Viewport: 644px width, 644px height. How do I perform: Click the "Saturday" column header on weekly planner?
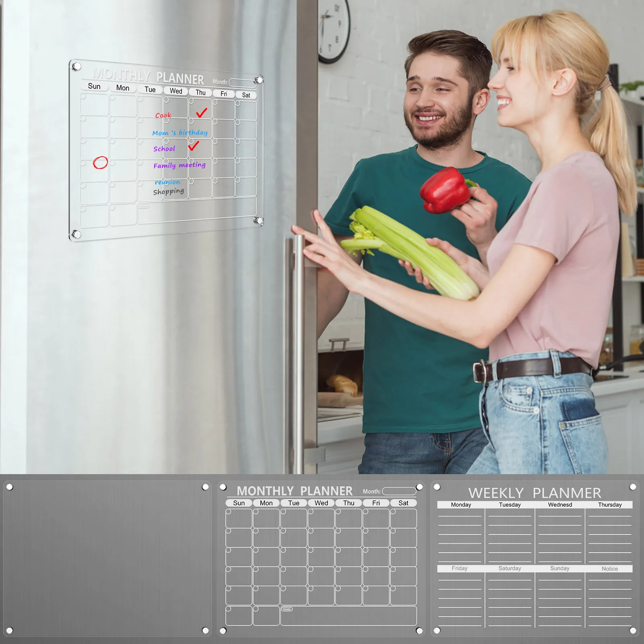point(510,568)
